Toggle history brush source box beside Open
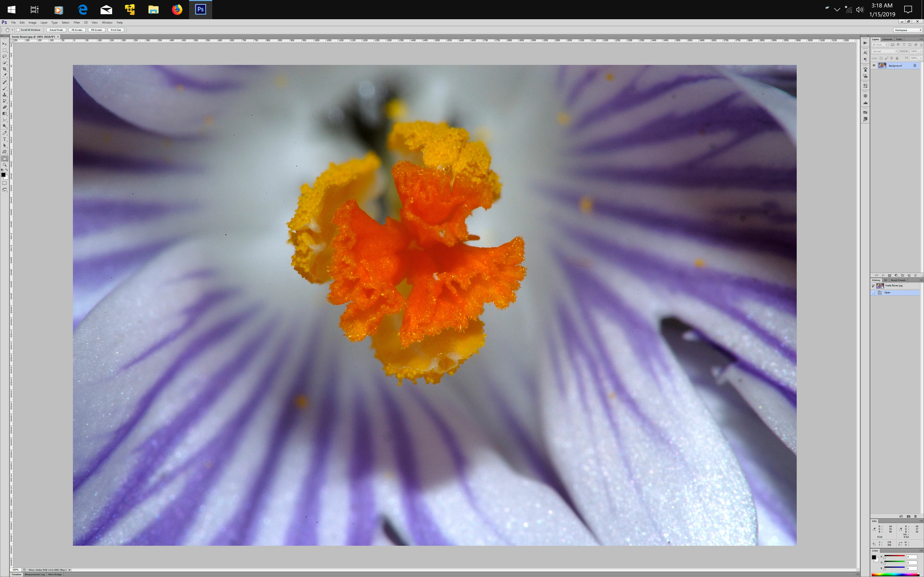924x577 pixels. (x=874, y=293)
